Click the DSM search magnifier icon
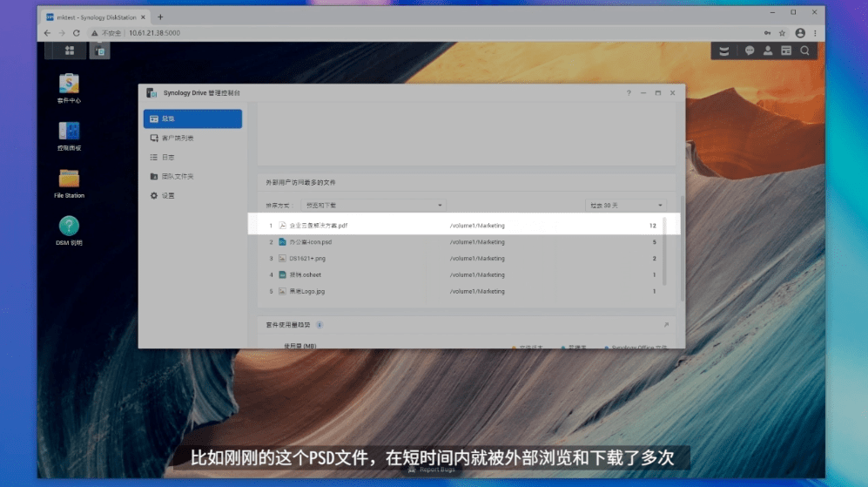Viewport: 868px width, 487px height. (x=805, y=51)
